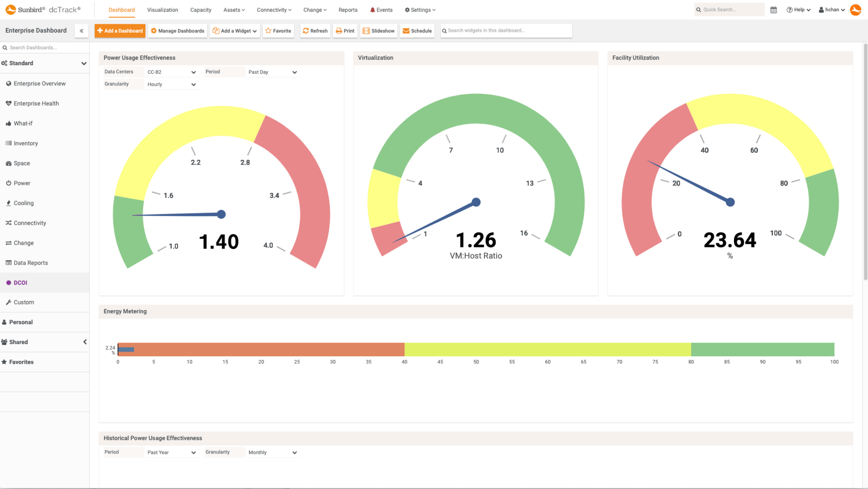The height and width of the screenshot is (489, 868).
Task: Expand the Standard dashboards section
Action: pyautogui.click(x=83, y=63)
